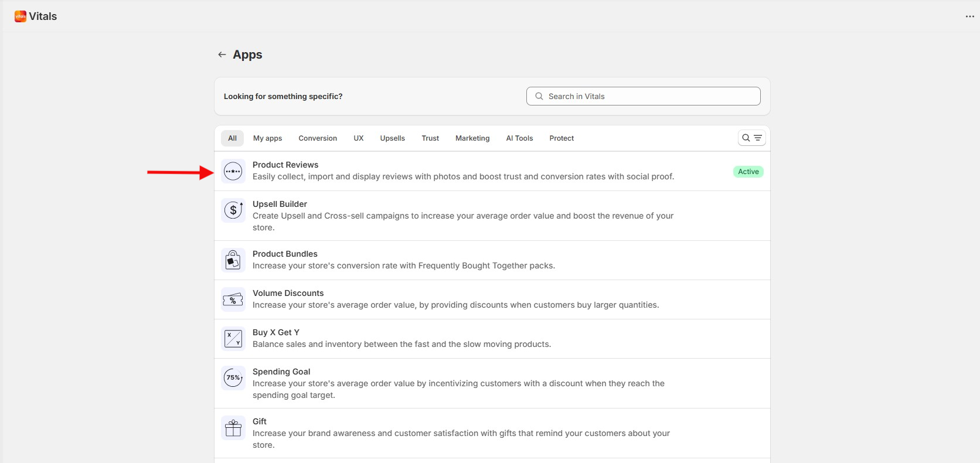Image resolution: width=980 pixels, height=463 pixels.
Task: Select the Gift box icon
Action: (233, 428)
